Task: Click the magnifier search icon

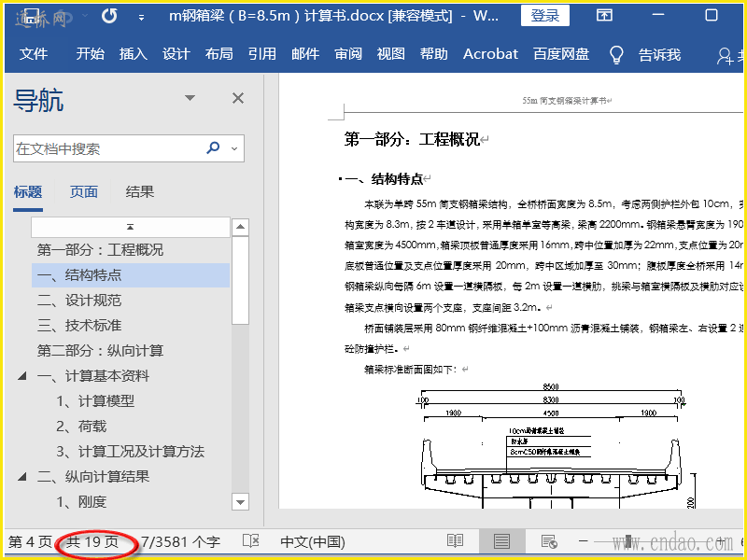Action: pyautogui.click(x=213, y=147)
